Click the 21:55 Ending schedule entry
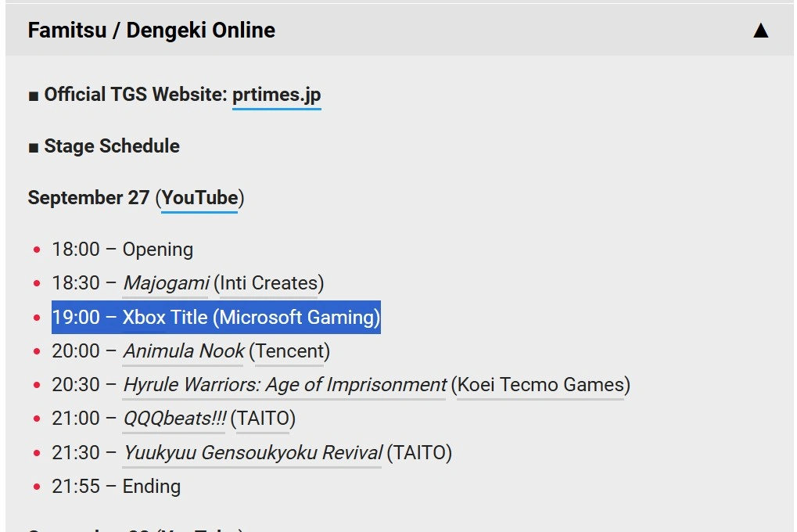 (x=116, y=486)
